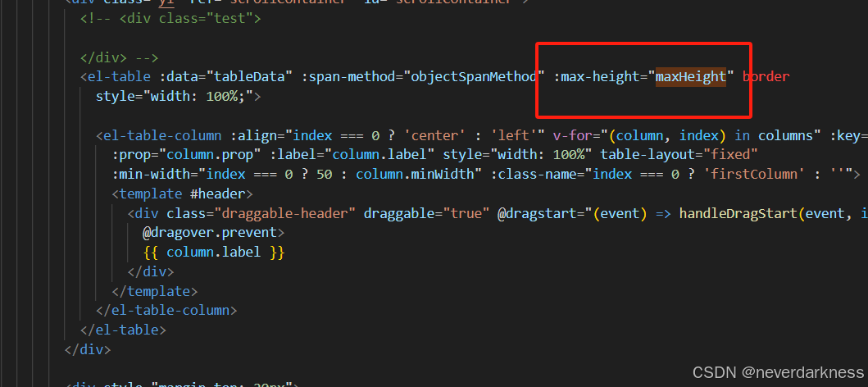Click the @dragover.prevent directive
The height and width of the screenshot is (387, 868).
[210, 233]
